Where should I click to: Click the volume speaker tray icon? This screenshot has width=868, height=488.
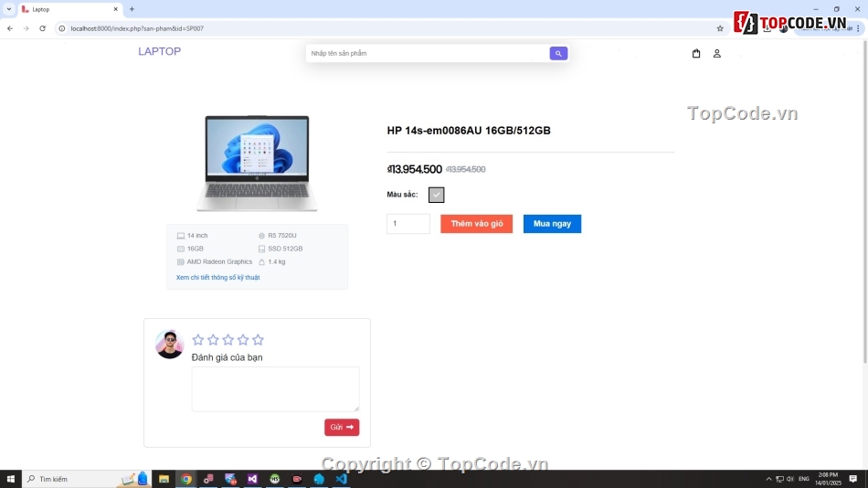click(790, 479)
